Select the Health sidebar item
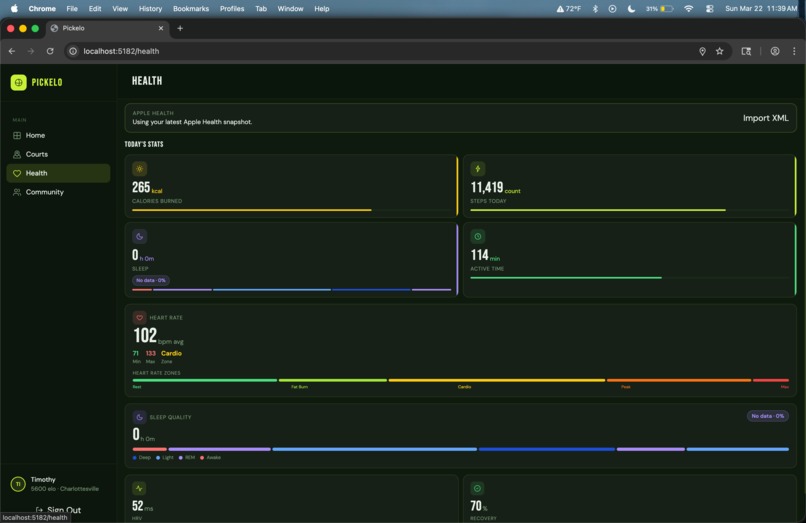This screenshot has width=806, height=523. click(58, 173)
